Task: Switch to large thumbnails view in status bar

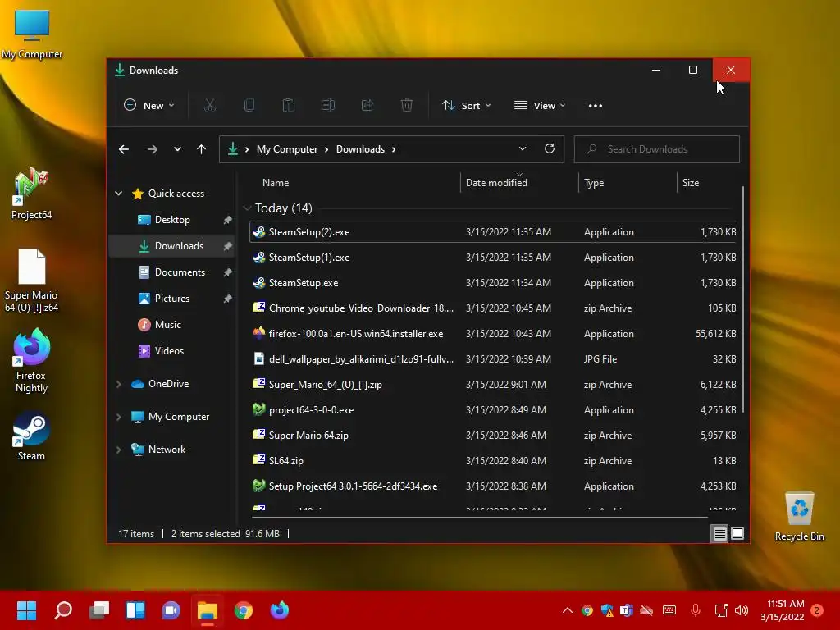Action: click(737, 533)
